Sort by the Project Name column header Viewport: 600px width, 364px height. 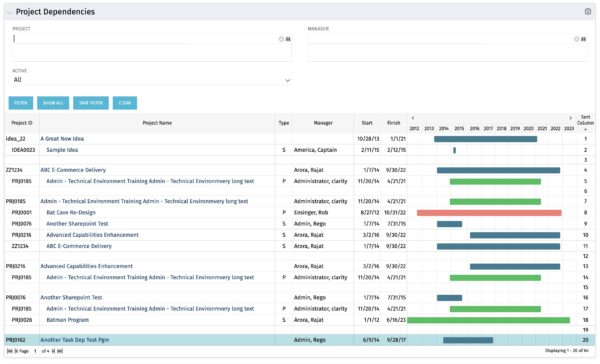pyautogui.click(x=157, y=123)
